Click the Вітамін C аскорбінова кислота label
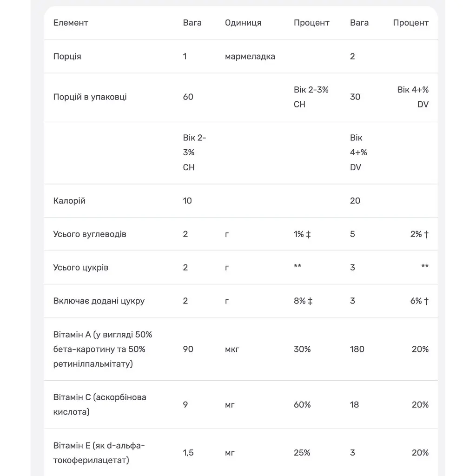This screenshot has width=476, height=476. pyautogui.click(x=99, y=405)
